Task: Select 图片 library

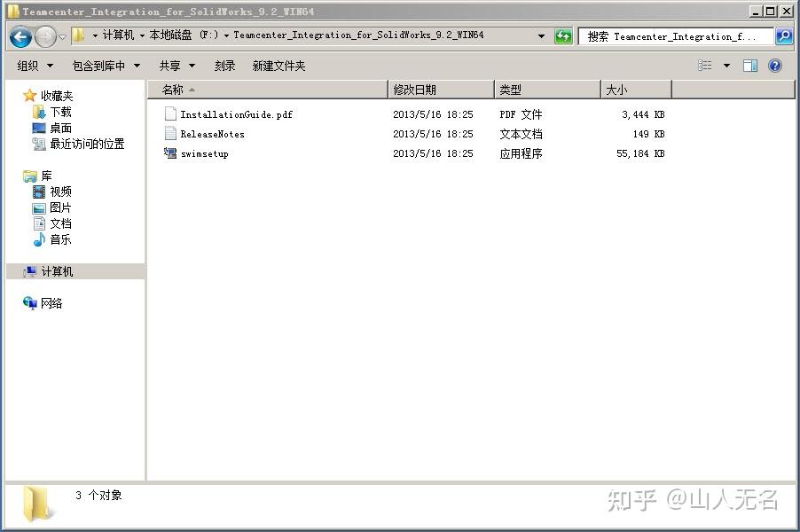Action: [60, 207]
